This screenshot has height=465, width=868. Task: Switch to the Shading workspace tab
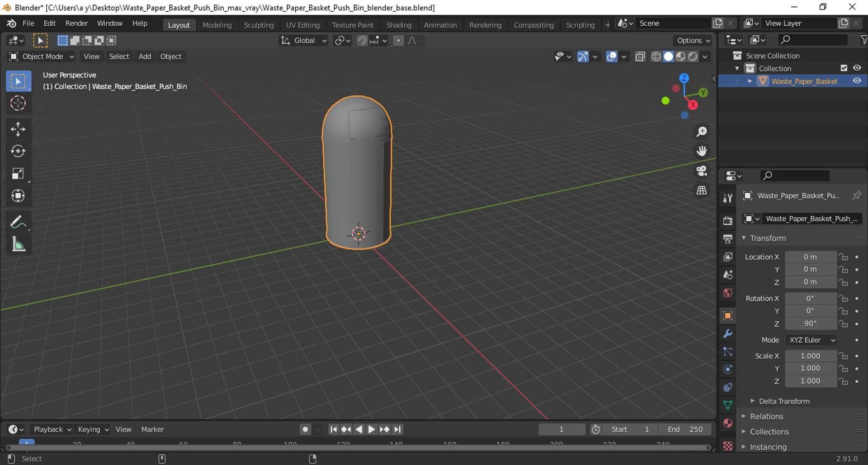(399, 25)
